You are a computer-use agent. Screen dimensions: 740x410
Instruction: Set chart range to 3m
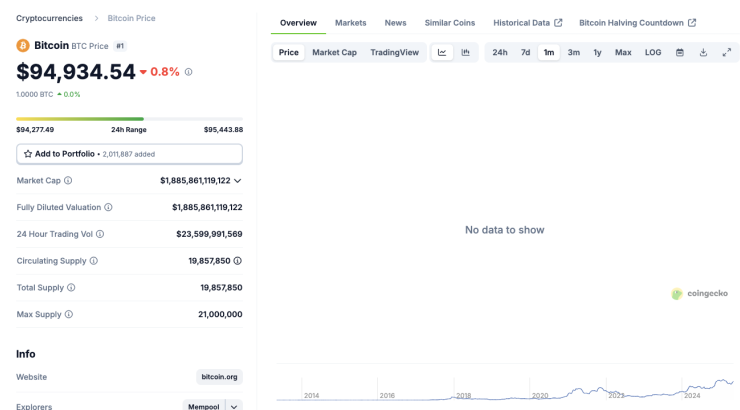[573, 52]
